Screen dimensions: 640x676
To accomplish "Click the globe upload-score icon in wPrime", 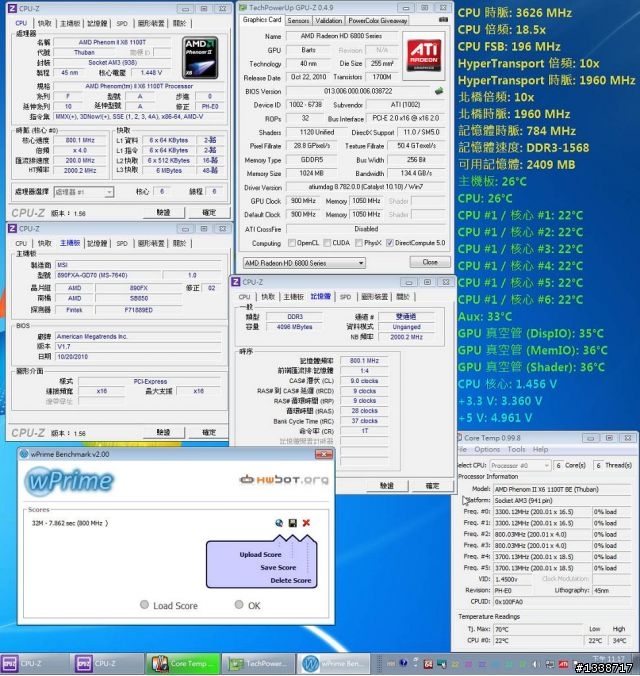I will point(279,523).
